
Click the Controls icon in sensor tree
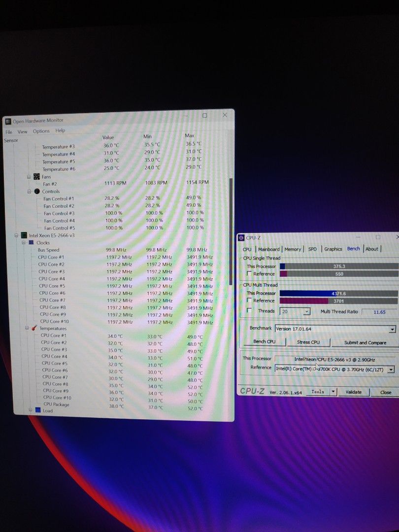tap(37, 191)
